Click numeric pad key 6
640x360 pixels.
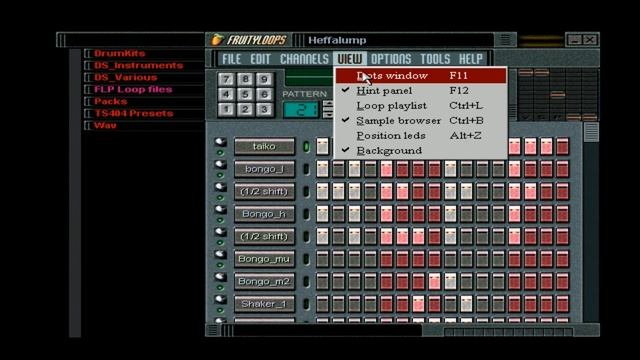coord(264,94)
